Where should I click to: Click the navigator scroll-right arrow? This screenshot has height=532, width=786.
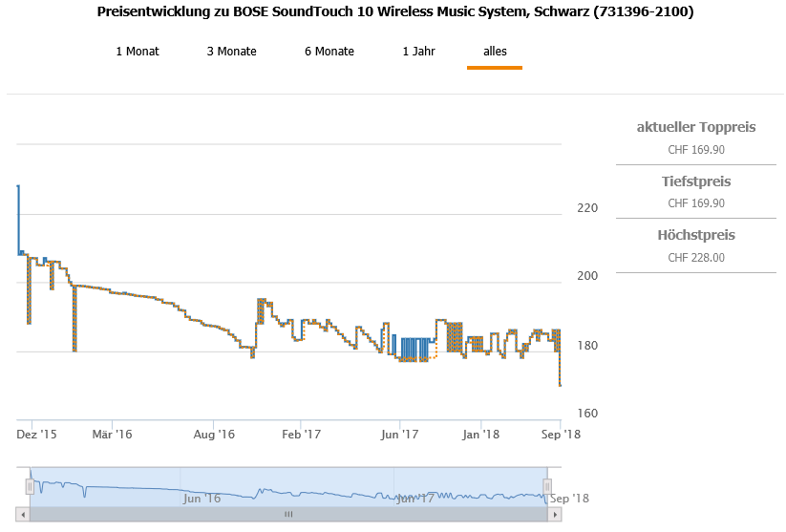tap(555, 515)
